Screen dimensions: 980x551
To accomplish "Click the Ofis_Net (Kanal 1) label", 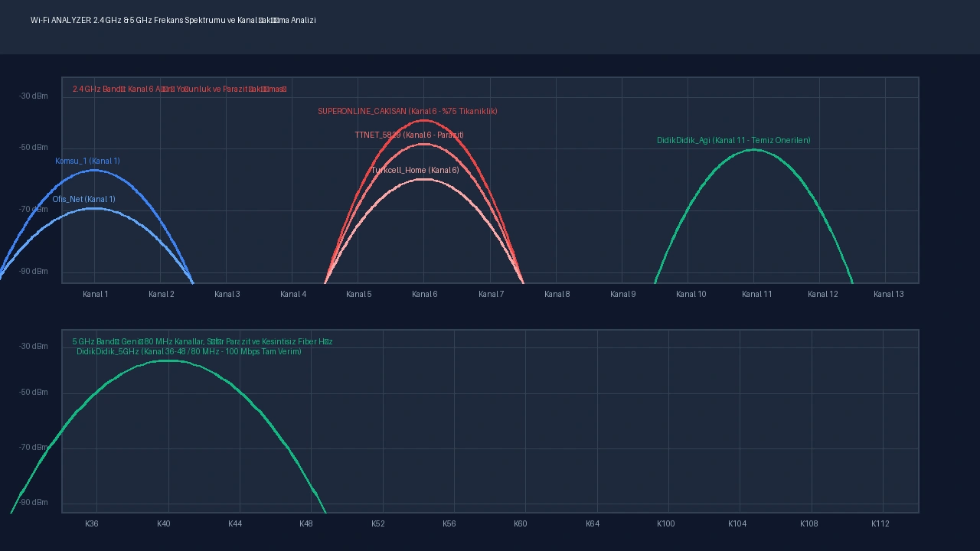I will (84, 199).
